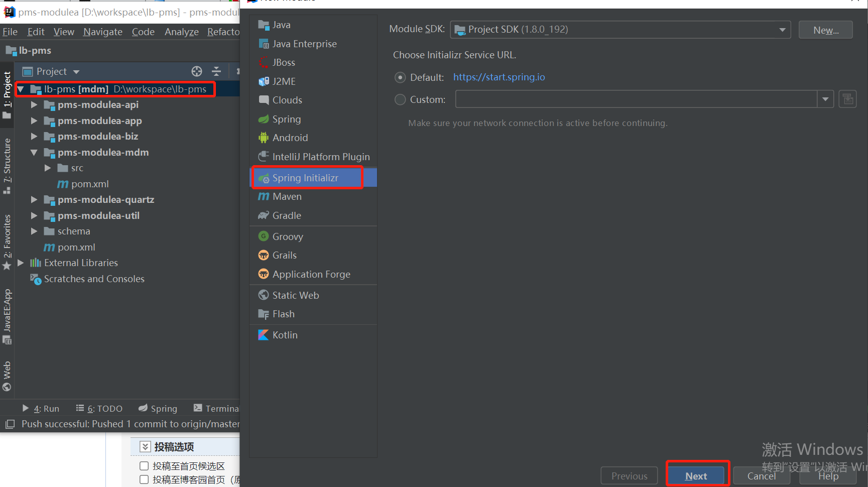
Task: Expand External Libraries node
Action: pos(21,263)
